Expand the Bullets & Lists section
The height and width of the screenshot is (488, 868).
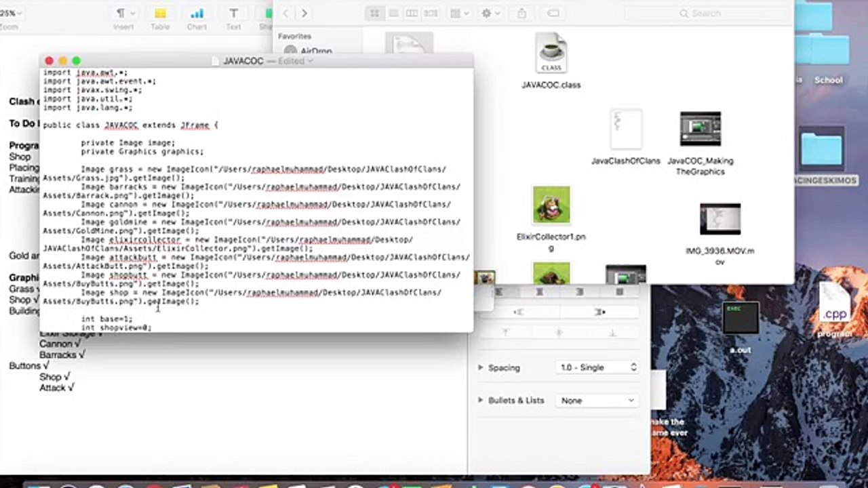481,400
